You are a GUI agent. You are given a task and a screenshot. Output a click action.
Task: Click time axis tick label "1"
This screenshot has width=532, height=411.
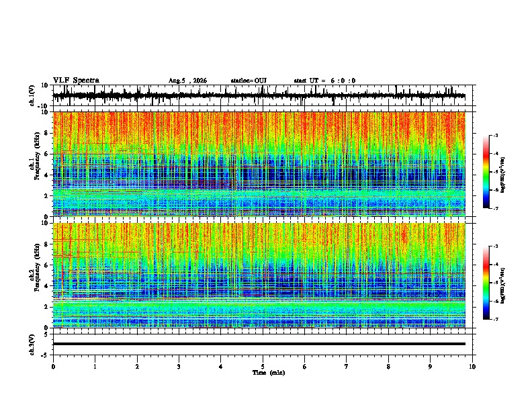pyautogui.click(x=95, y=367)
